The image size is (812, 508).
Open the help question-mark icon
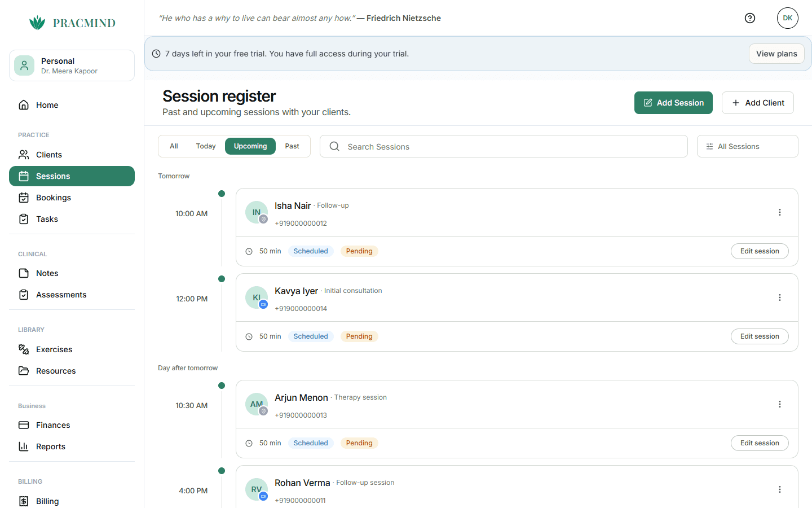750,18
